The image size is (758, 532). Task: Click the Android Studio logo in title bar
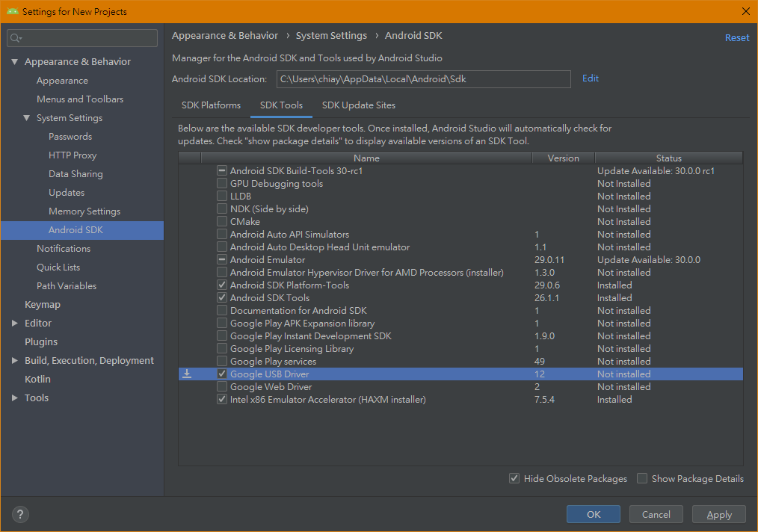coord(13,11)
